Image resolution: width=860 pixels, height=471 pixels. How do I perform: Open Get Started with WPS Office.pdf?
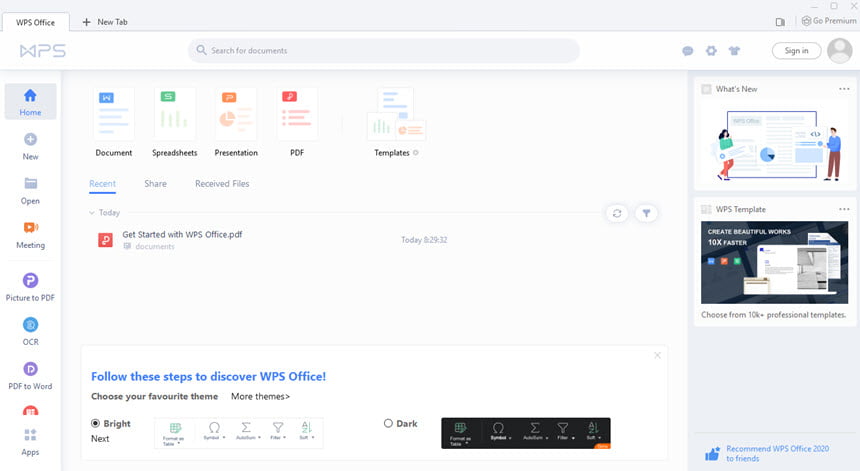[182, 234]
